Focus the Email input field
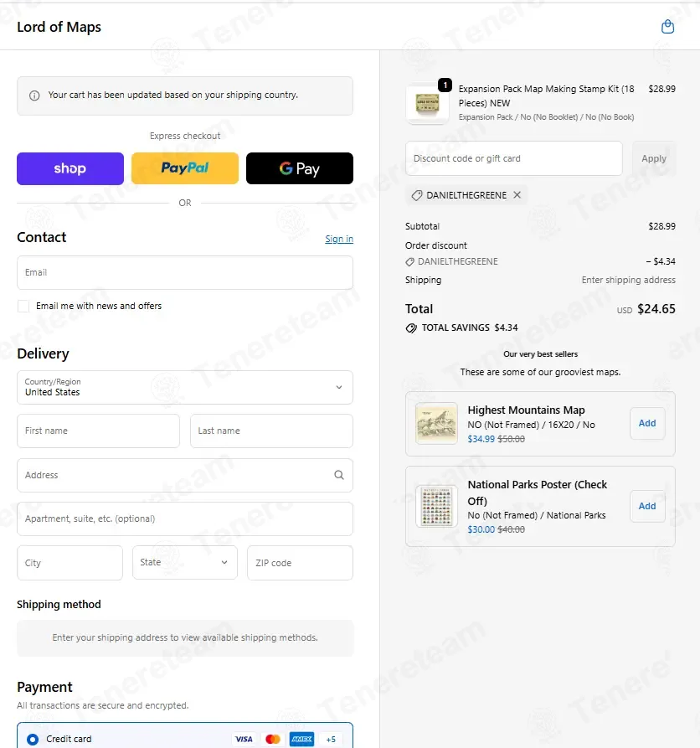 click(185, 272)
